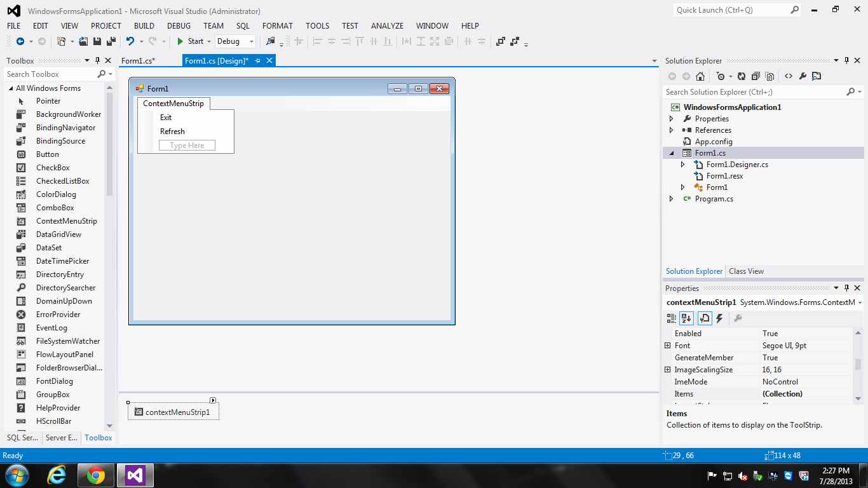This screenshot has height=488, width=868.
Task: Expand the Properties node in Solution Explorer
Action: [x=672, y=119]
